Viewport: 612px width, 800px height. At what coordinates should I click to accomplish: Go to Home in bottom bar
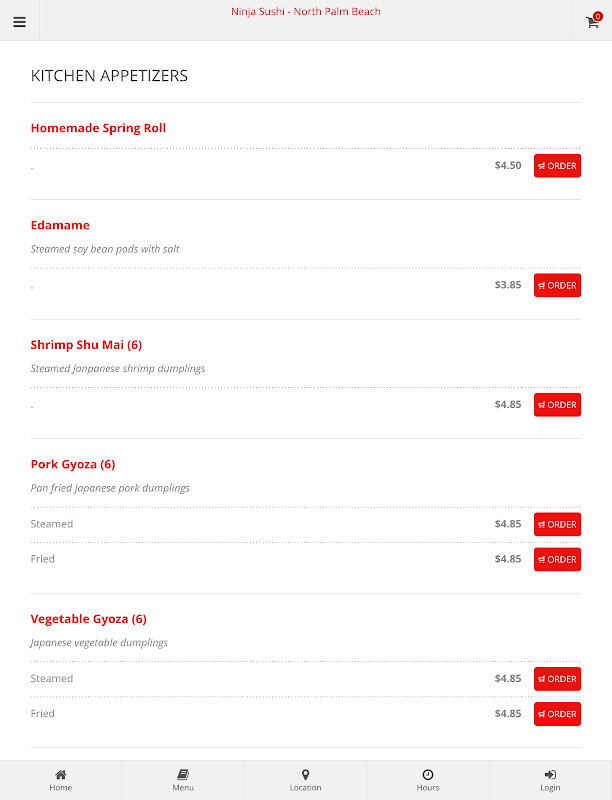(x=61, y=781)
